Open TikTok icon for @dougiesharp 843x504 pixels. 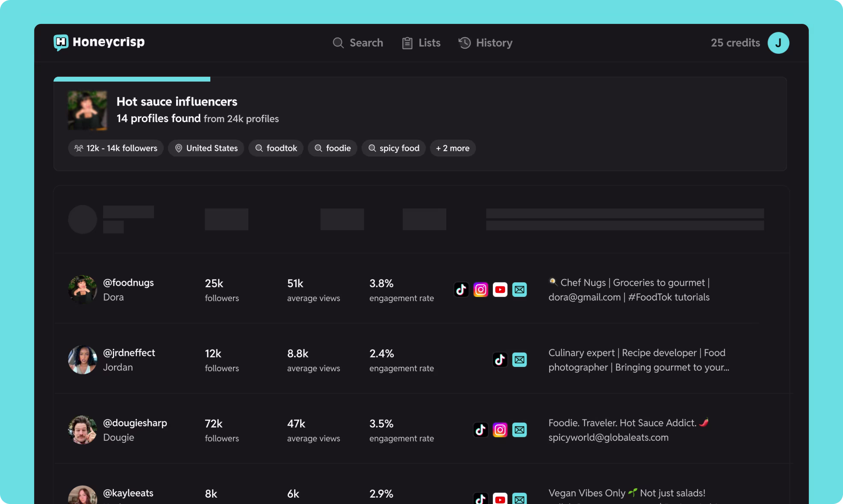[x=480, y=430]
